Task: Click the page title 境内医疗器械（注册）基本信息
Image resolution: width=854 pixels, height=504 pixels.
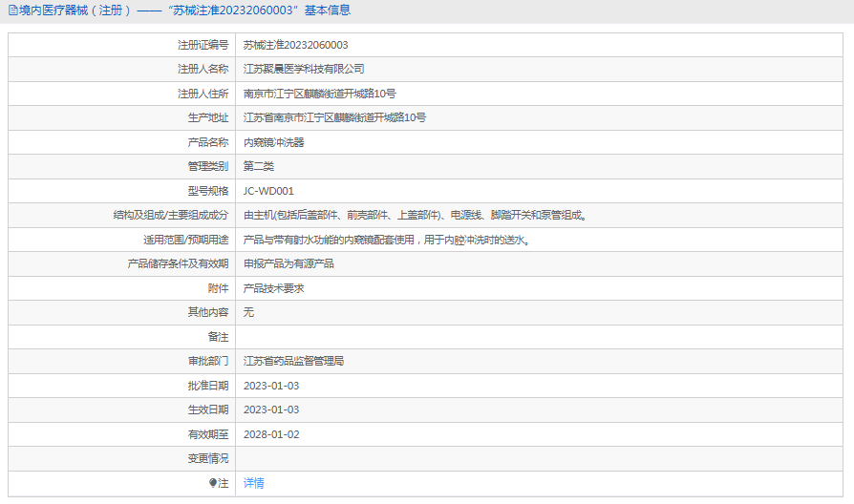Action: pyautogui.click(x=184, y=10)
